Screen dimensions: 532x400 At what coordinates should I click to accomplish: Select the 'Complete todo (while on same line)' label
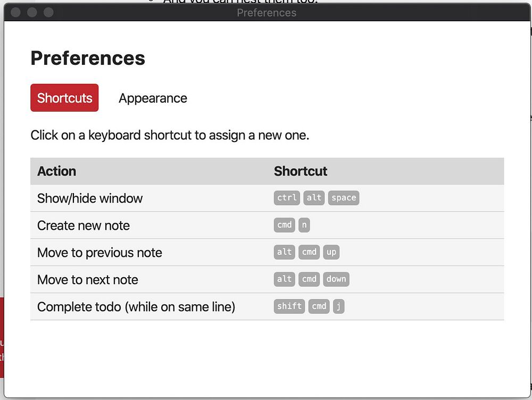136,307
